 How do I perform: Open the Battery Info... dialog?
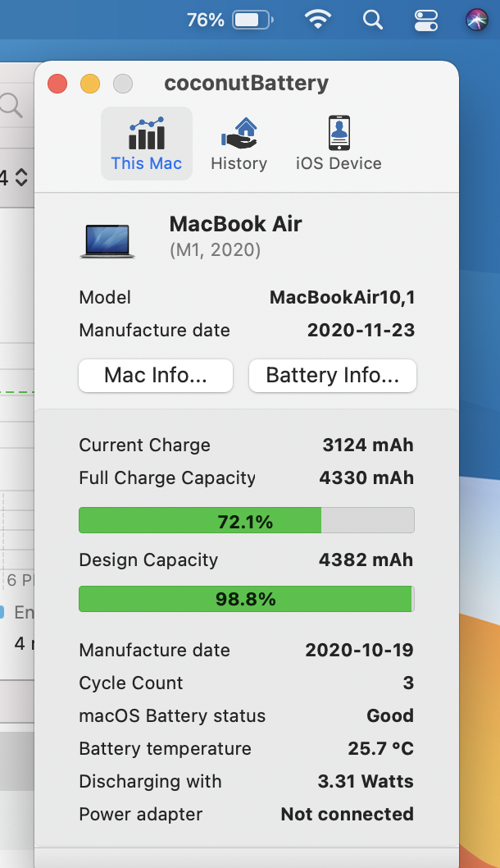[332, 376]
